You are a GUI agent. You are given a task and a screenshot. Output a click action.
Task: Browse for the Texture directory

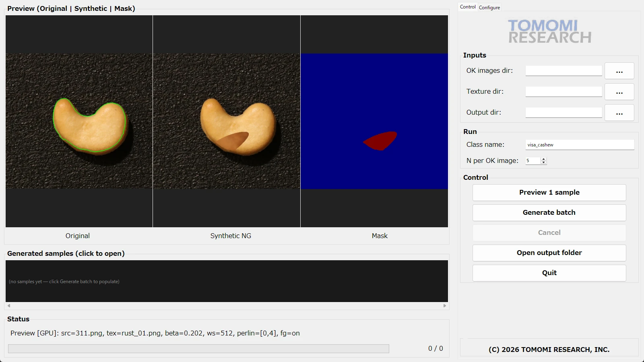(619, 92)
